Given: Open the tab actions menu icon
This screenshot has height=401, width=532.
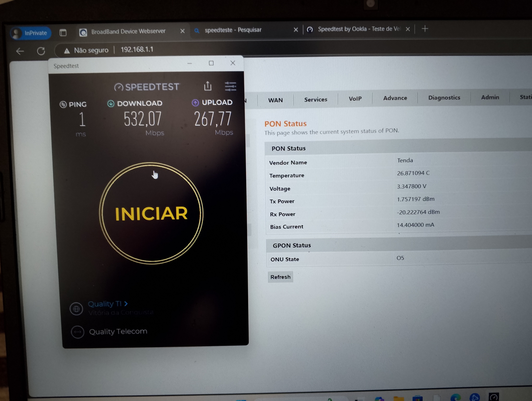Looking at the screenshot, I should click(63, 33).
